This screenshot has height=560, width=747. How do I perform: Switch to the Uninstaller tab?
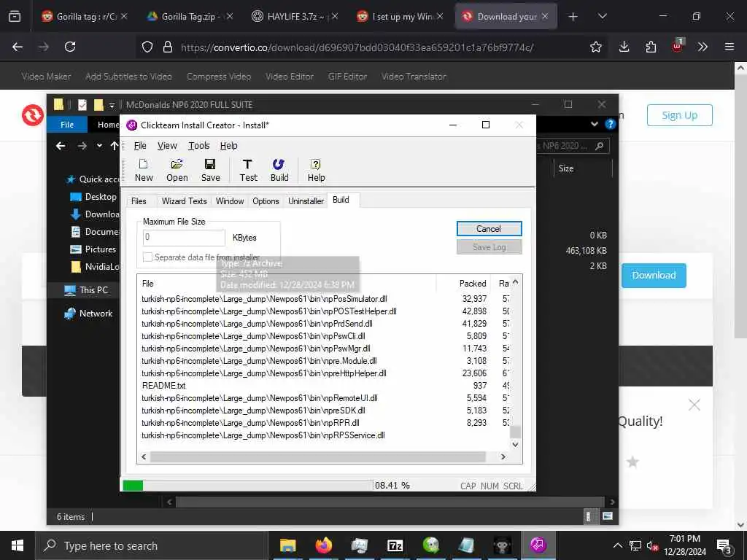click(306, 201)
